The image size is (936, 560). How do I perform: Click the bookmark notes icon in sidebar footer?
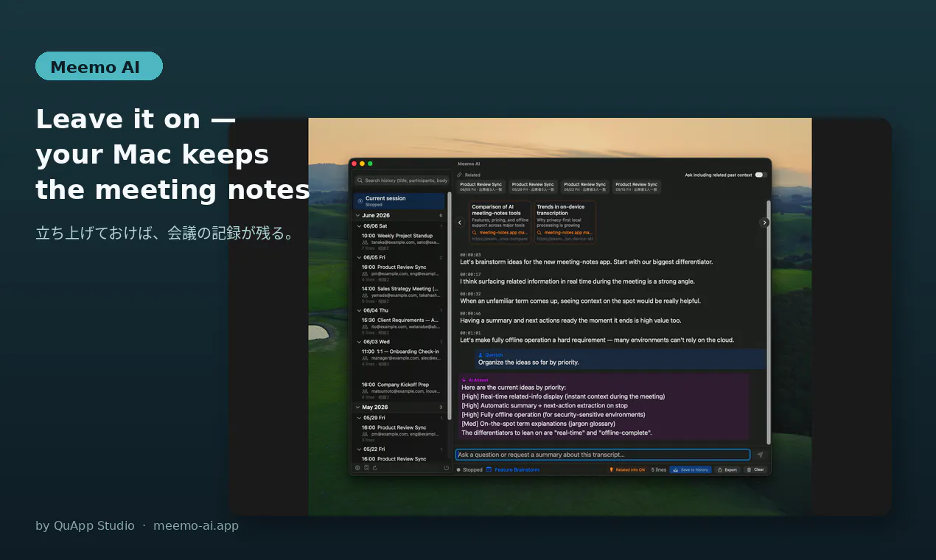click(x=366, y=468)
